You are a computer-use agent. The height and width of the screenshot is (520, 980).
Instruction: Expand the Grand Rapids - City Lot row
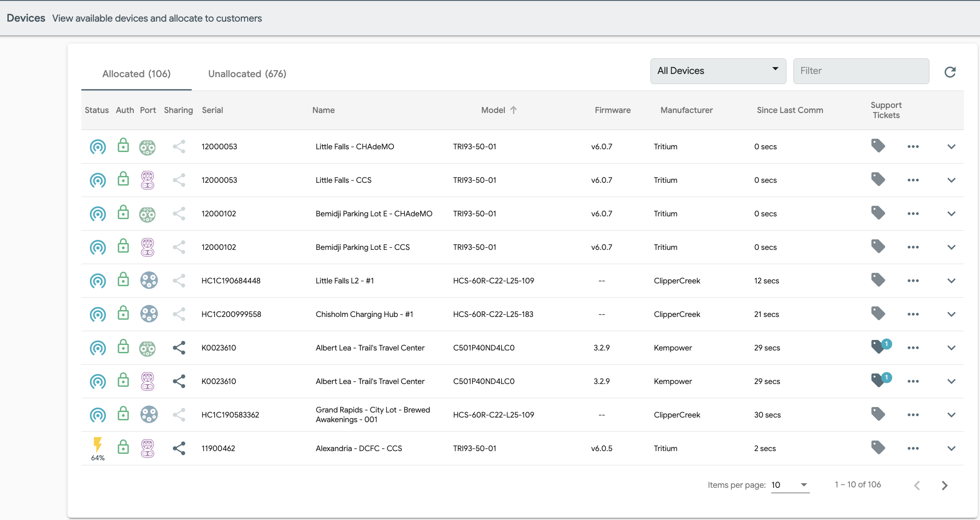(952, 415)
